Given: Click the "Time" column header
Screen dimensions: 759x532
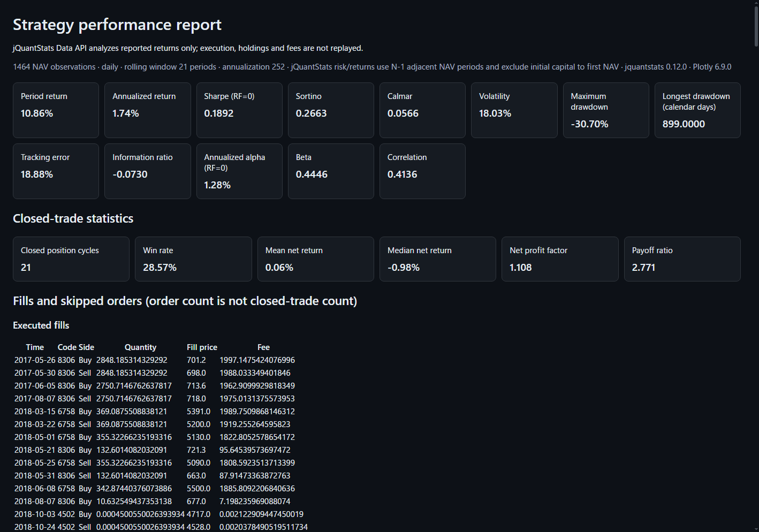Looking at the screenshot, I should point(35,347).
